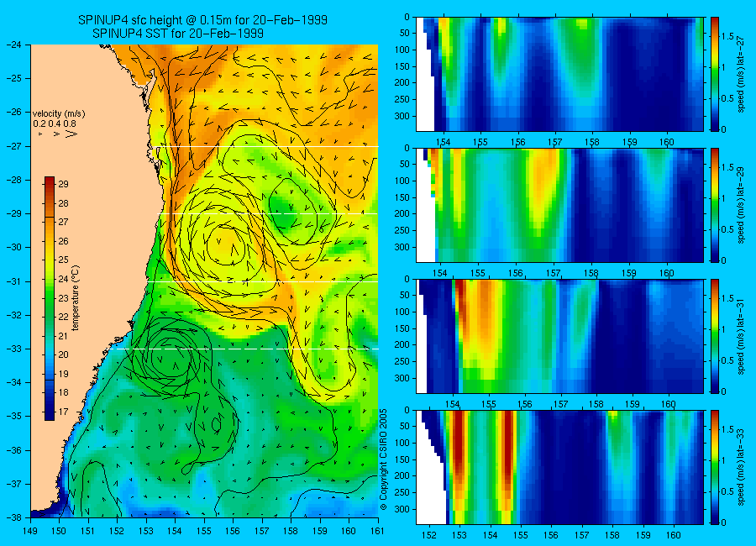Click the lat=-31 speed section panel
The image size is (756, 546).
tap(559, 336)
